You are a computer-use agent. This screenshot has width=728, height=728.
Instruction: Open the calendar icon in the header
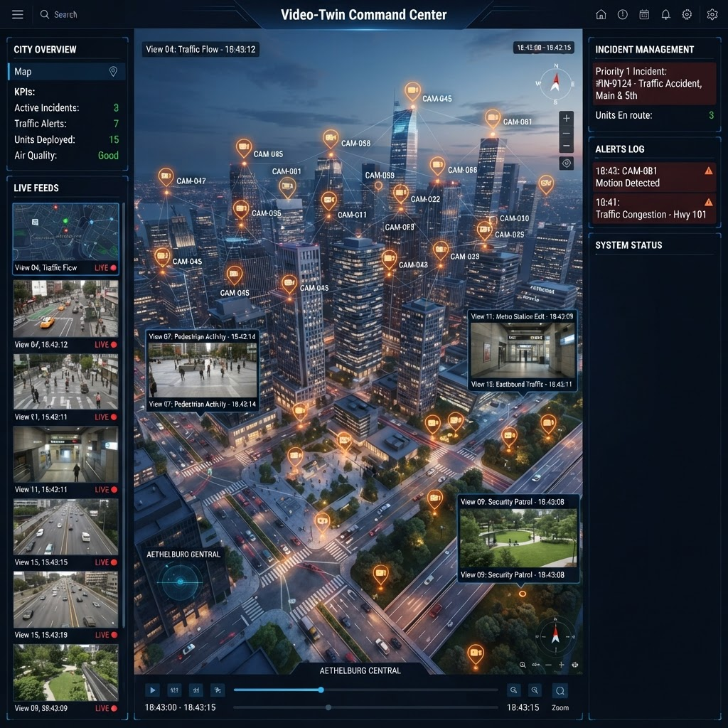(644, 14)
